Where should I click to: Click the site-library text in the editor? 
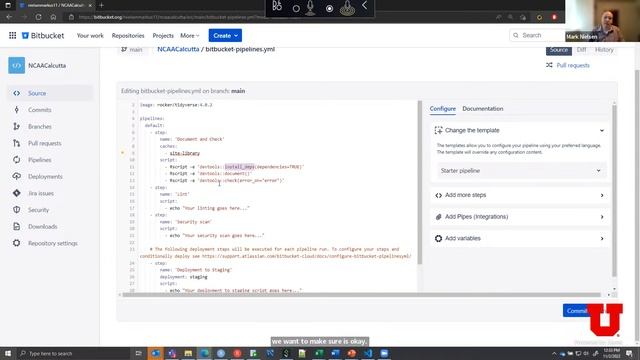tap(184, 153)
